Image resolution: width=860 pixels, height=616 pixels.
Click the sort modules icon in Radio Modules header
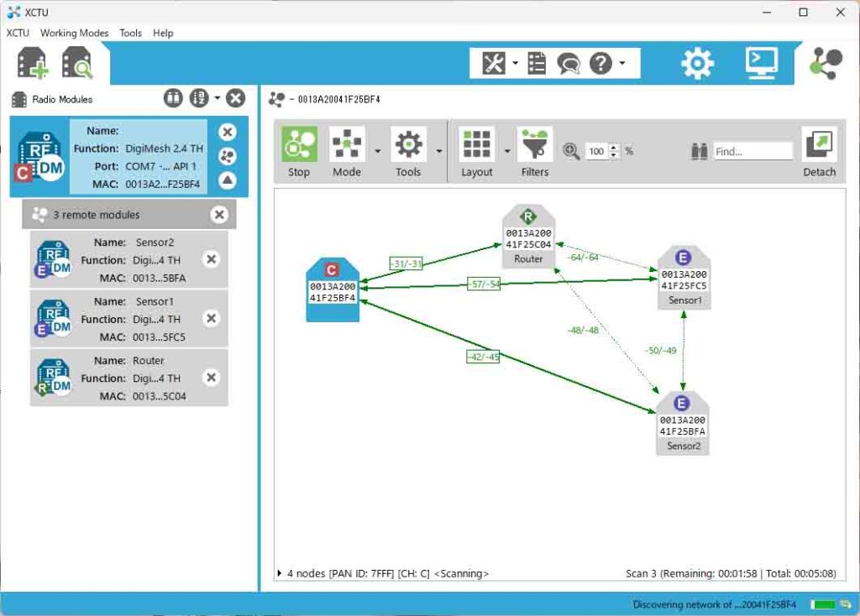point(199,99)
